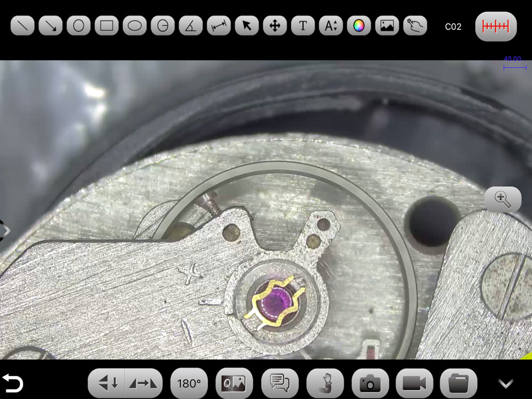The image size is (532, 399).
Task: Add a text annotation with T tool
Action: tap(303, 26)
